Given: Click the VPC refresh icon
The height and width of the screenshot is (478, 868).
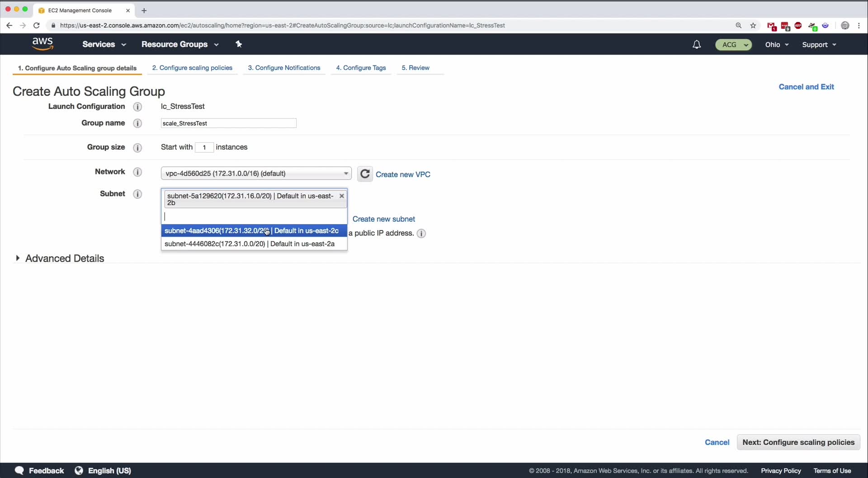Looking at the screenshot, I should pos(365,174).
